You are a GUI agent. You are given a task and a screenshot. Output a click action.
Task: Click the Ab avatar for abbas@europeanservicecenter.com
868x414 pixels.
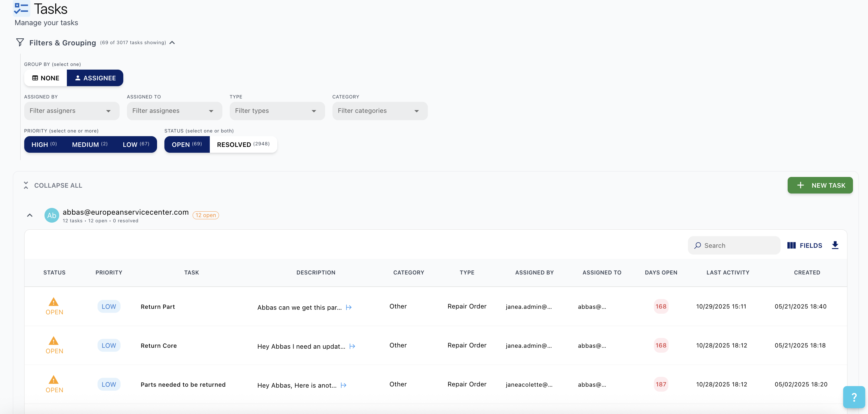(x=51, y=215)
